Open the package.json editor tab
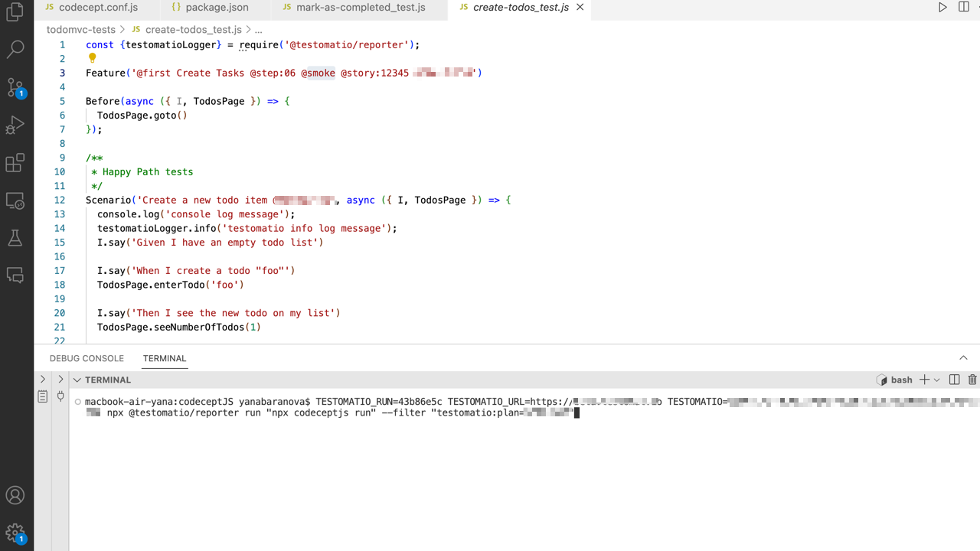 click(217, 7)
